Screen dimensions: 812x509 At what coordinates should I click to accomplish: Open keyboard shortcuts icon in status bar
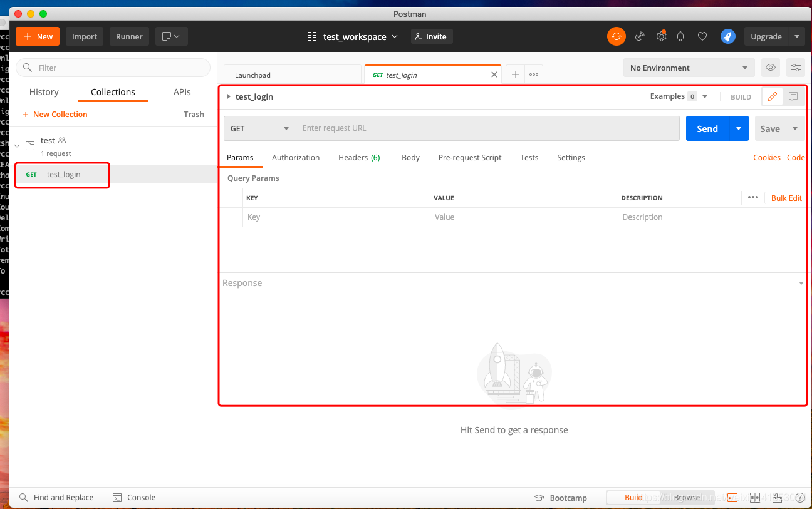click(778, 498)
